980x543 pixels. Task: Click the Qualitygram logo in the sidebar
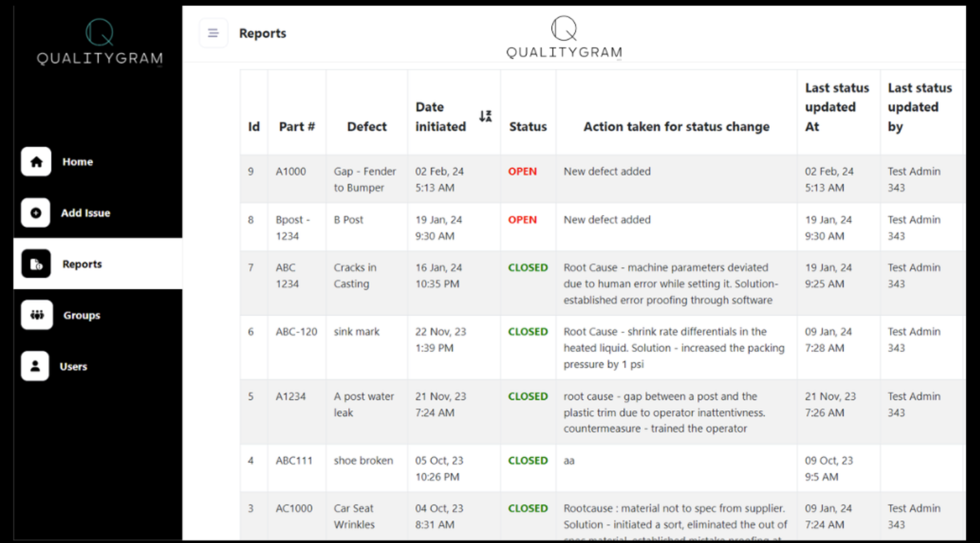(x=98, y=41)
